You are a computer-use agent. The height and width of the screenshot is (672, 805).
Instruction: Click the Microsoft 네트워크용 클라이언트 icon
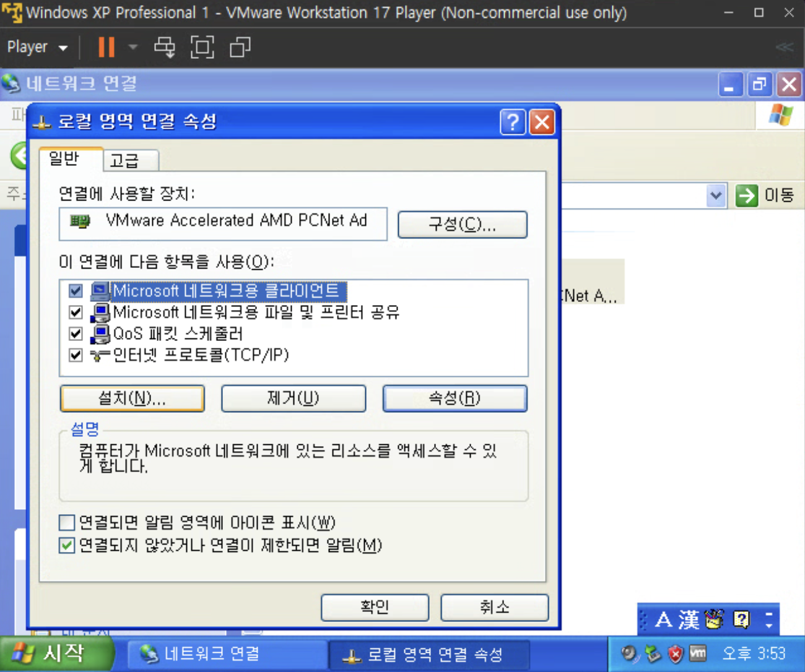coord(100,291)
